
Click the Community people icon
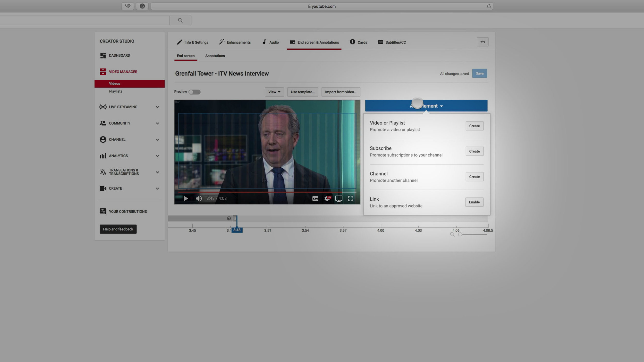[103, 123]
